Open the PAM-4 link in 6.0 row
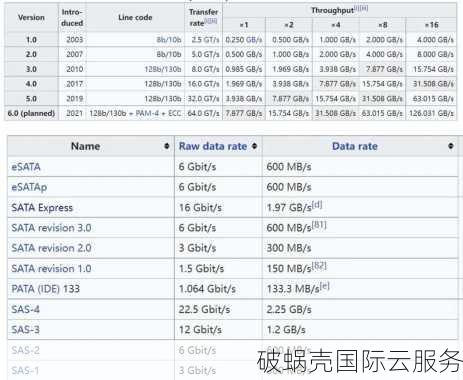Screen dimensions: 463x380 tap(147, 113)
